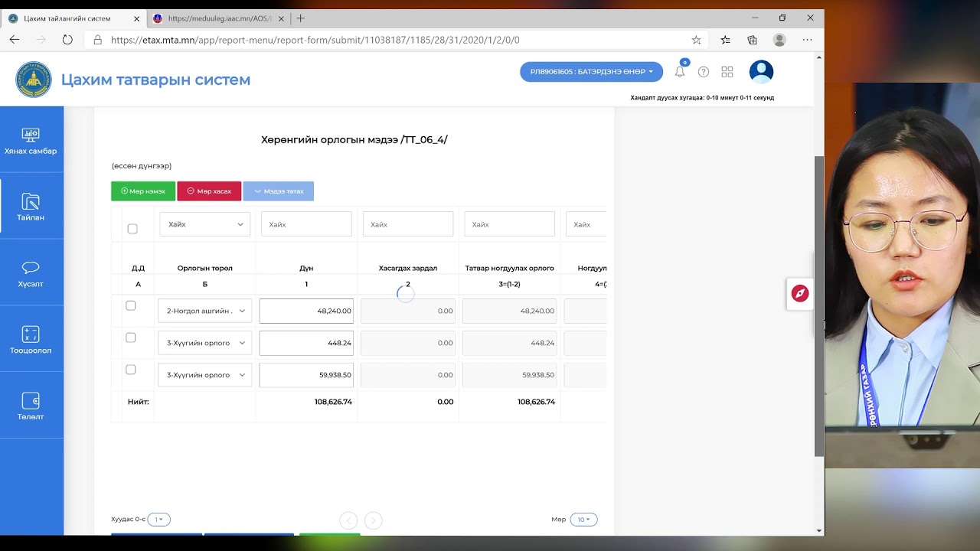
Task: Click the tax authority logo
Action: (34, 80)
